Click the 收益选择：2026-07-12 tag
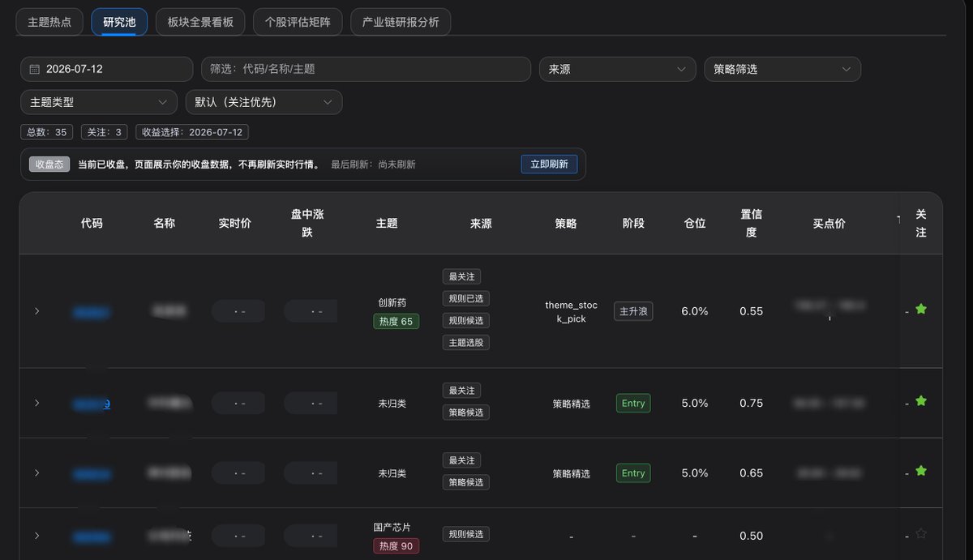 (x=192, y=132)
